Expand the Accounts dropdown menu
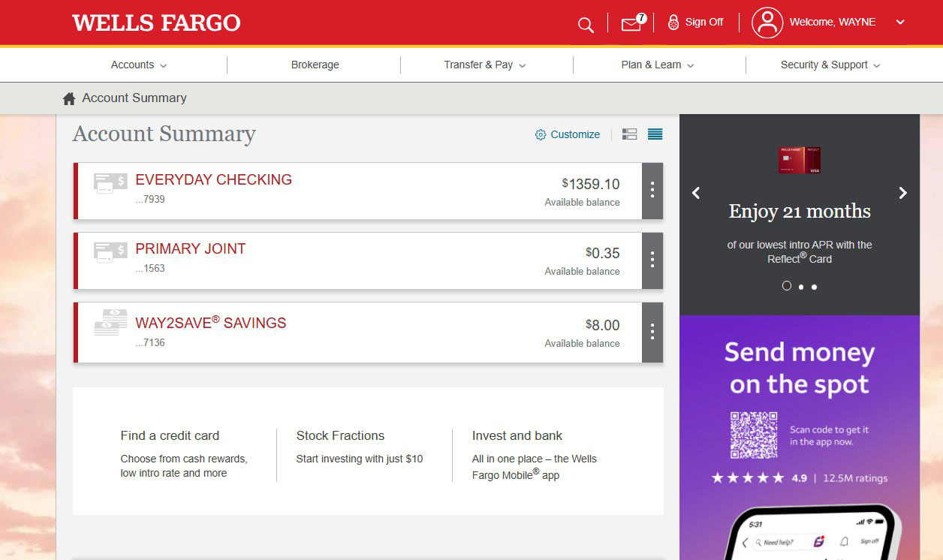Viewport: 943px width, 560px height. [139, 65]
